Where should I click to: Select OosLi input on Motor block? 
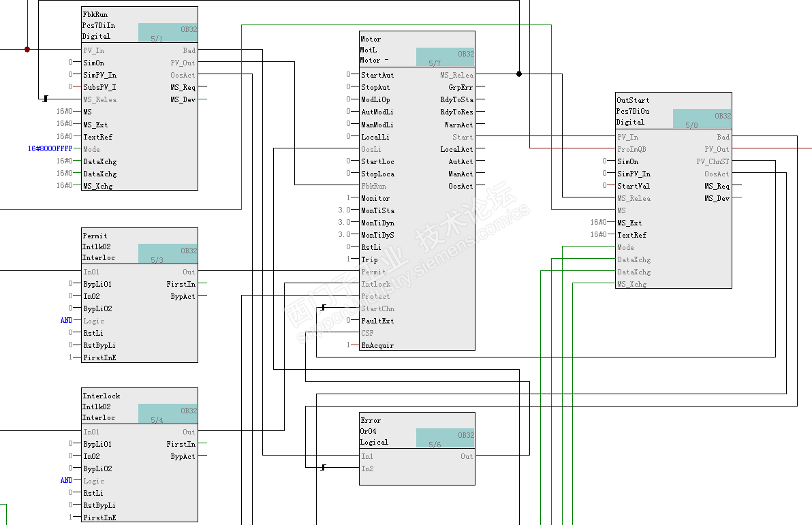pyautogui.click(x=371, y=149)
